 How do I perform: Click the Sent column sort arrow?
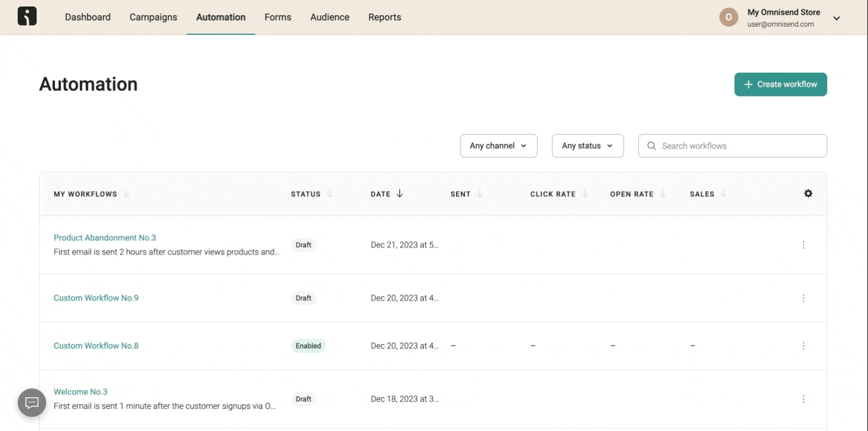coord(479,193)
